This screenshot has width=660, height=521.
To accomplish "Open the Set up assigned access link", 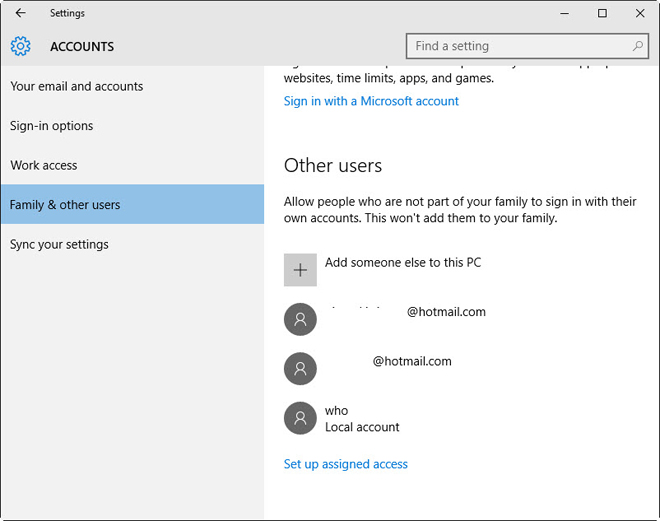I will (346, 464).
